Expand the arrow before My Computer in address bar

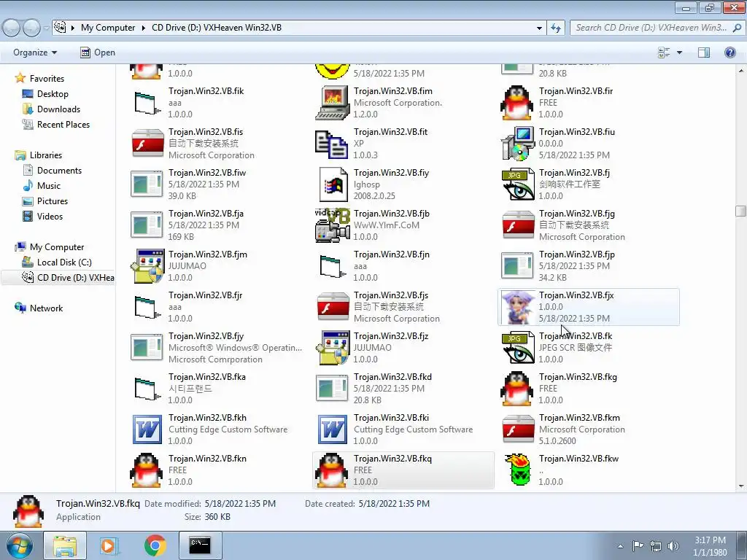pyautogui.click(x=73, y=28)
